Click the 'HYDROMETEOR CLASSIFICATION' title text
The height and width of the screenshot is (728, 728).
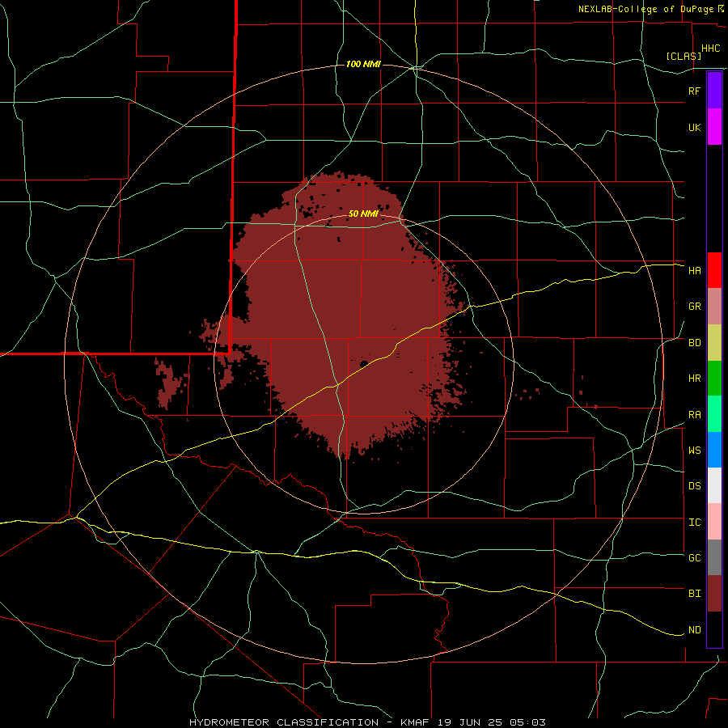tap(284, 722)
